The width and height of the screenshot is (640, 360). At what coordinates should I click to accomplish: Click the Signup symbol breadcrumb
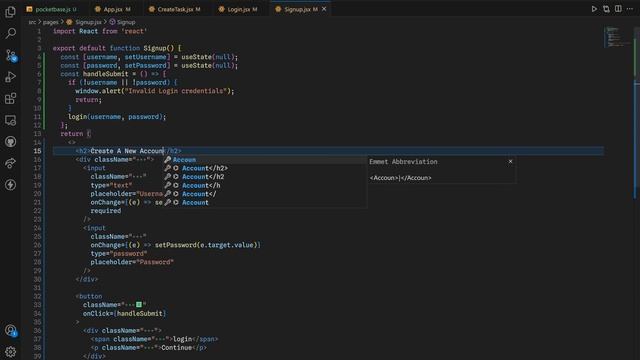coord(122,22)
